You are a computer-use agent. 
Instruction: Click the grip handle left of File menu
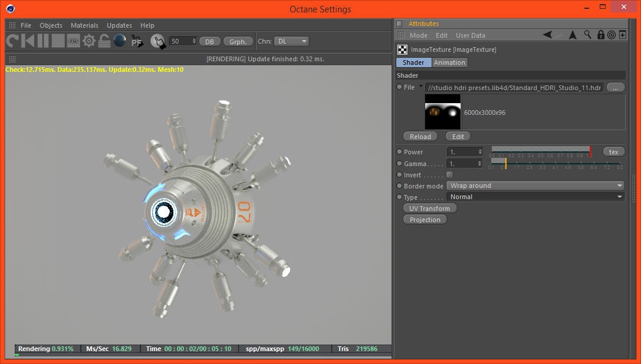tap(12, 25)
